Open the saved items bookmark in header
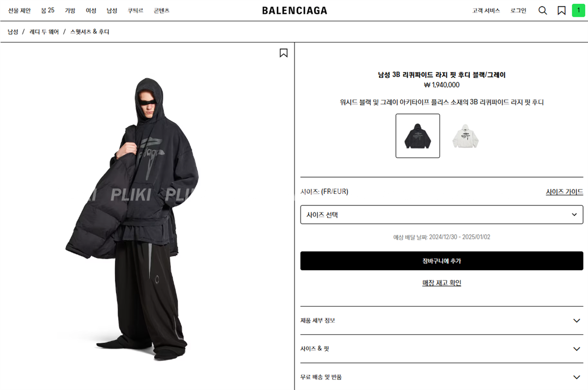The width and height of the screenshot is (588, 390). (561, 10)
